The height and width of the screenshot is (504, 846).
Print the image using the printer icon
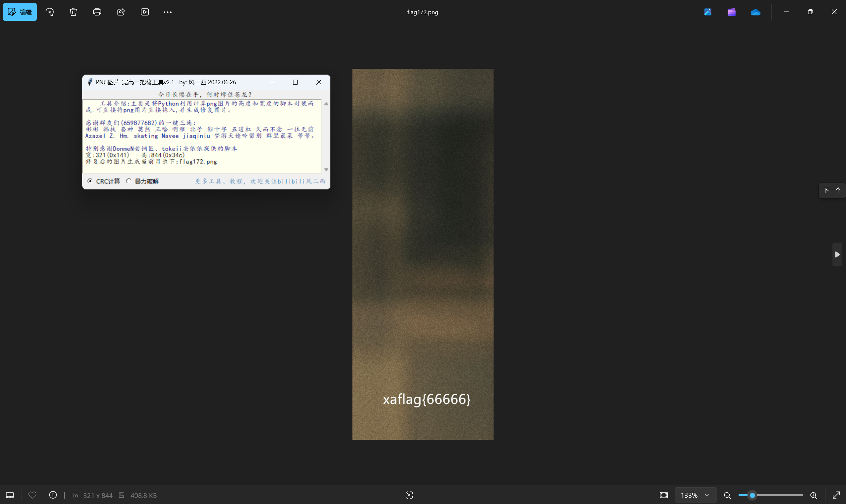(97, 12)
